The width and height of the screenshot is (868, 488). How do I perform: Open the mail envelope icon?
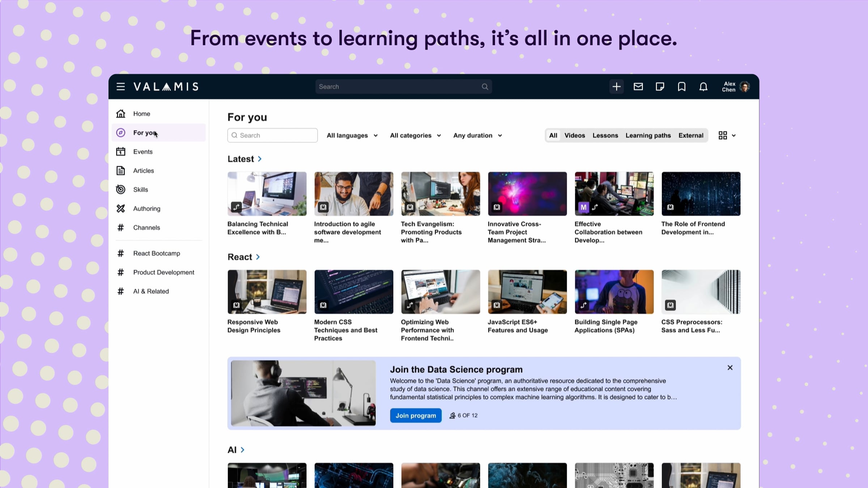point(638,87)
